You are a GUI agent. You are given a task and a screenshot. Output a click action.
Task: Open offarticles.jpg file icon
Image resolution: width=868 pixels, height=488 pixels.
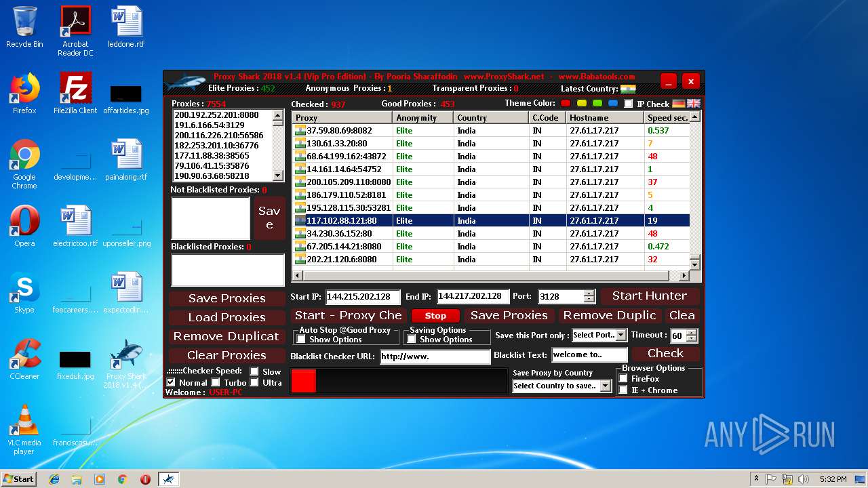click(126, 100)
